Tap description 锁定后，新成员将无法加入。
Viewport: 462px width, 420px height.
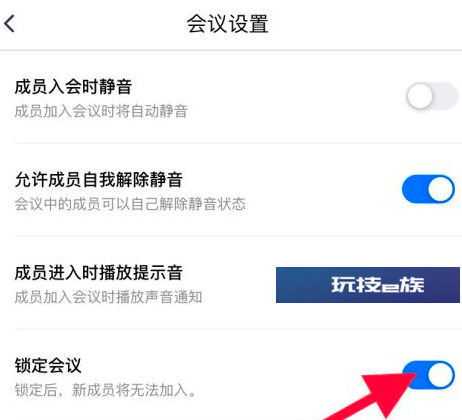pos(105,390)
